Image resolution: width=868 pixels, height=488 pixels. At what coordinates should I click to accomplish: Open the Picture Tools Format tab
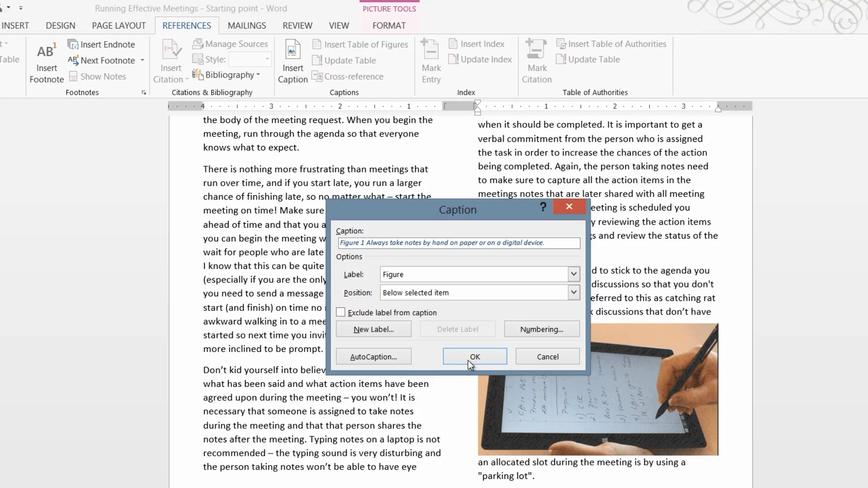pos(389,26)
